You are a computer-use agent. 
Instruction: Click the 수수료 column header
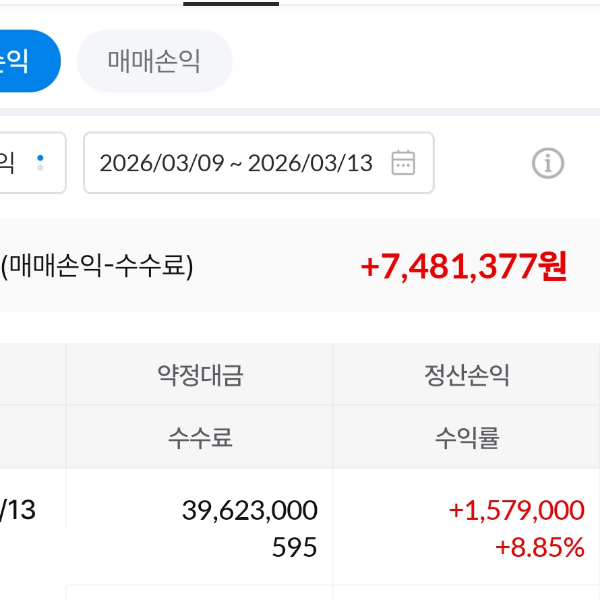200,437
